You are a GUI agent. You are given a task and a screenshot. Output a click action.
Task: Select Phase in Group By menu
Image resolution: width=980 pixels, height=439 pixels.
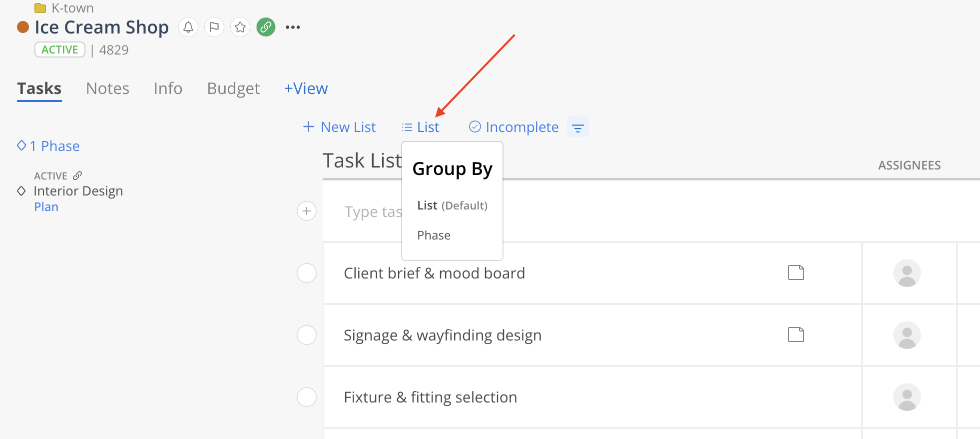[434, 235]
